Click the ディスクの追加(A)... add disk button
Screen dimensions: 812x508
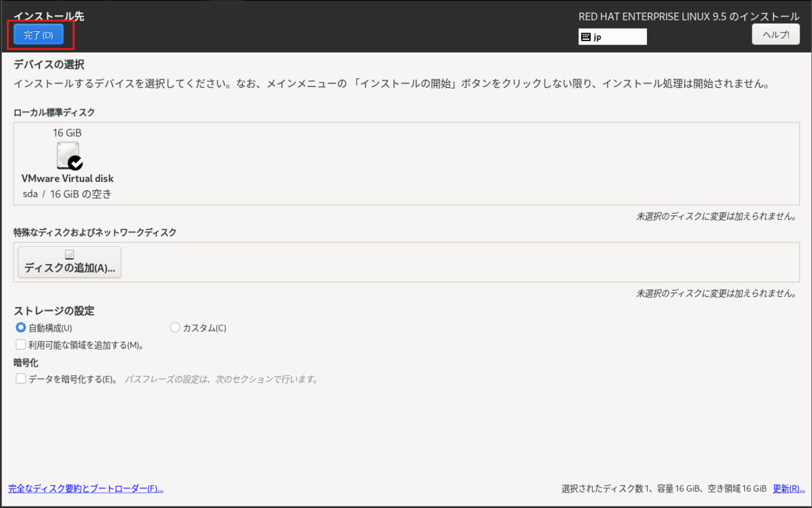point(70,262)
